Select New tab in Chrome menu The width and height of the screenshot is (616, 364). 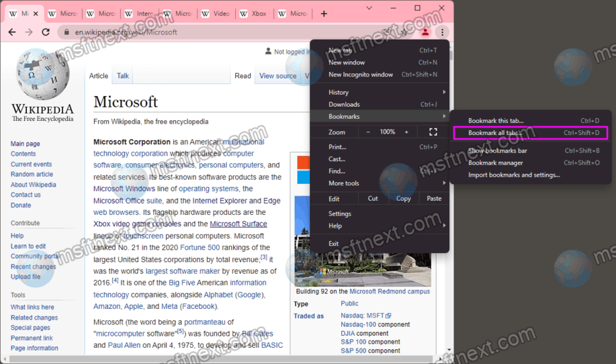tap(380, 50)
